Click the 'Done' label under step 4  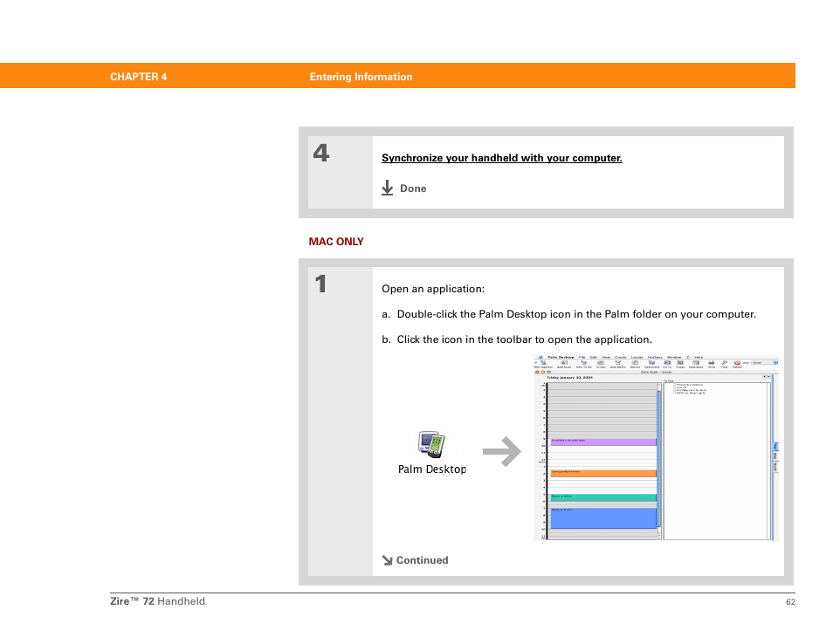413,188
